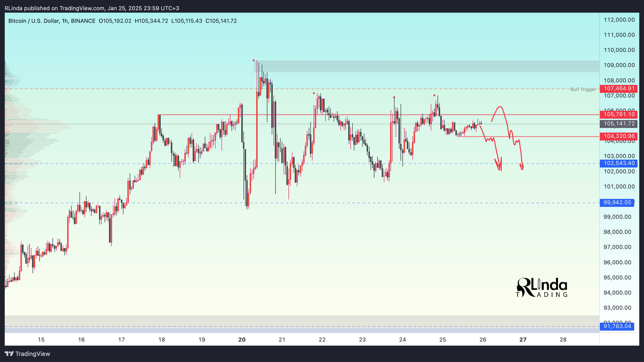Click the date label 27 on time axis

click(523, 339)
